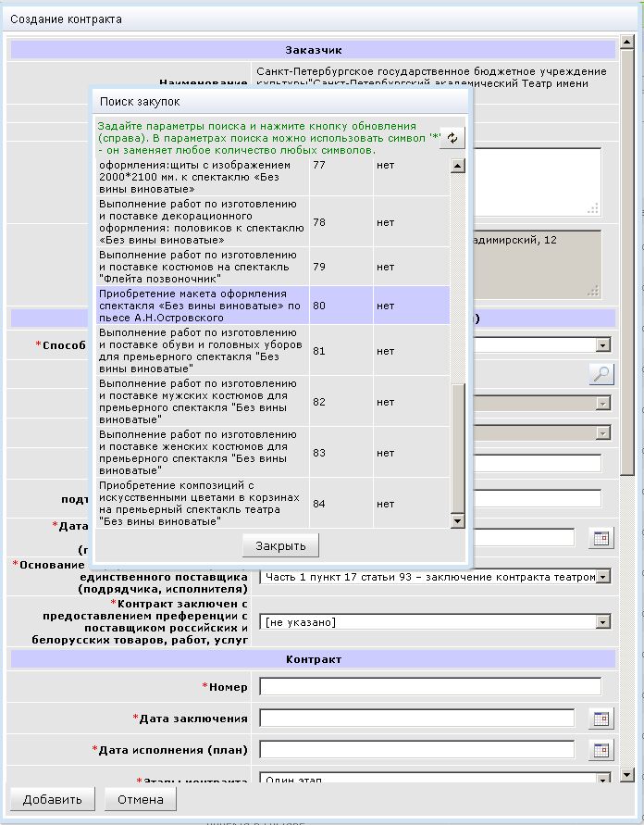Viewport: 644px width, 825px height.
Task: Click the Закрыть button
Action: (x=280, y=545)
